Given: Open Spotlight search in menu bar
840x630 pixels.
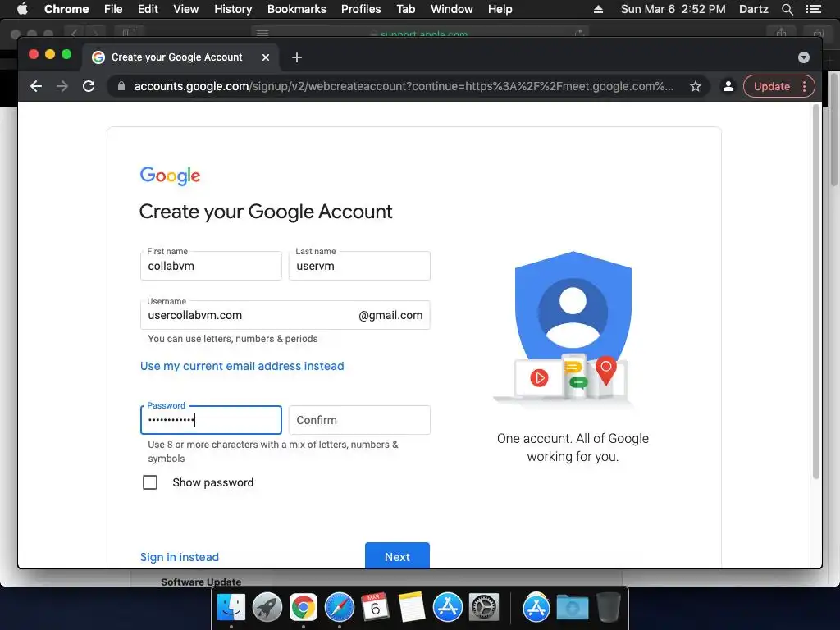Looking at the screenshot, I should [787, 9].
